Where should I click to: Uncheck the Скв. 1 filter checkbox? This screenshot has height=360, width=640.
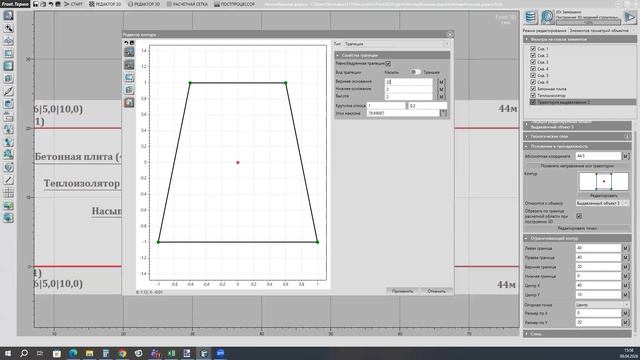(533, 49)
